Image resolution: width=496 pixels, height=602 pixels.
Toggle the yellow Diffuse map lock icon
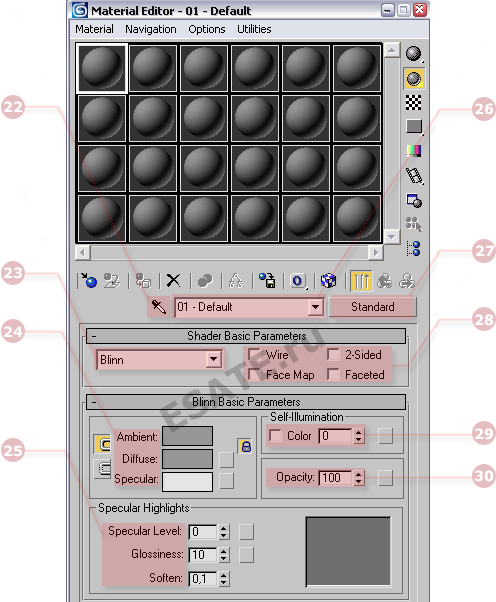click(x=246, y=447)
